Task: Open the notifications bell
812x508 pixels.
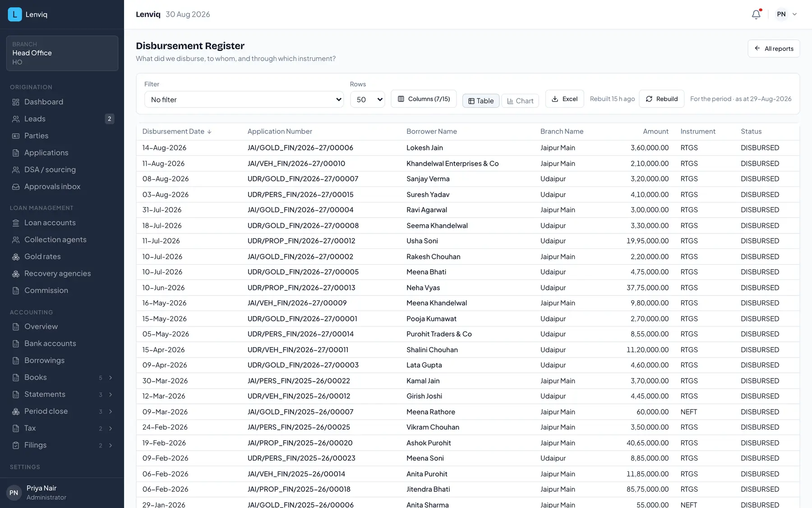Action: point(756,14)
